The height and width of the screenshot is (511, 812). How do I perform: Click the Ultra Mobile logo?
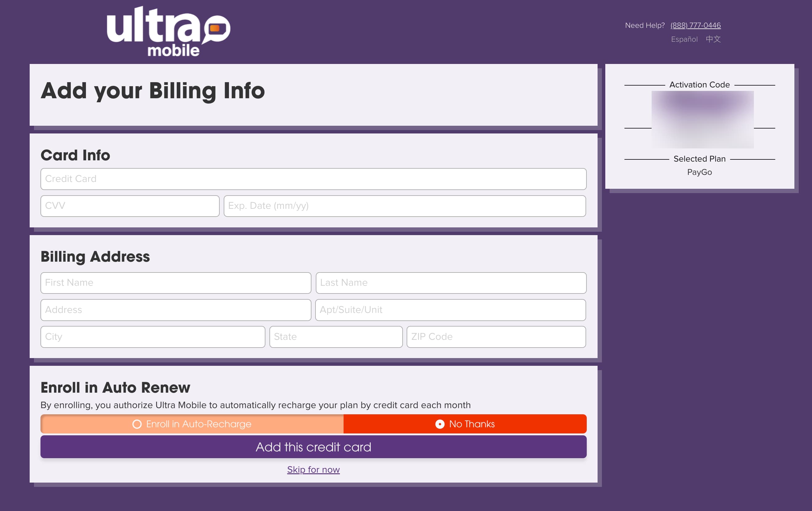coord(168,31)
